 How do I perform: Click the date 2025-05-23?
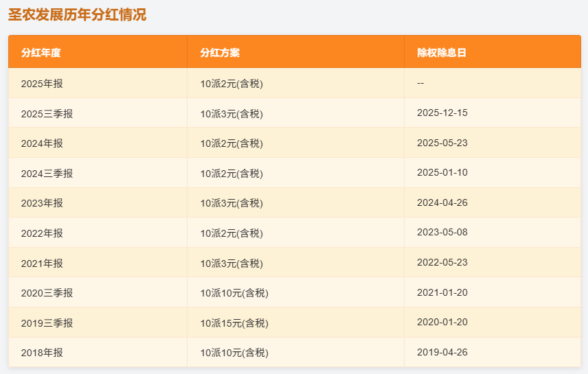click(442, 143)
